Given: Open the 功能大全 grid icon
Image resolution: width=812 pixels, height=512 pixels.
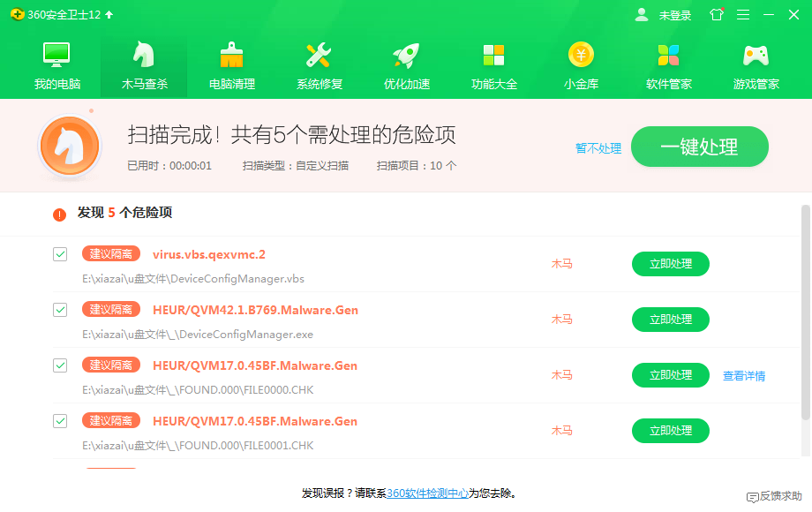Looking at the screenshot, I should (x=493, y=55).
